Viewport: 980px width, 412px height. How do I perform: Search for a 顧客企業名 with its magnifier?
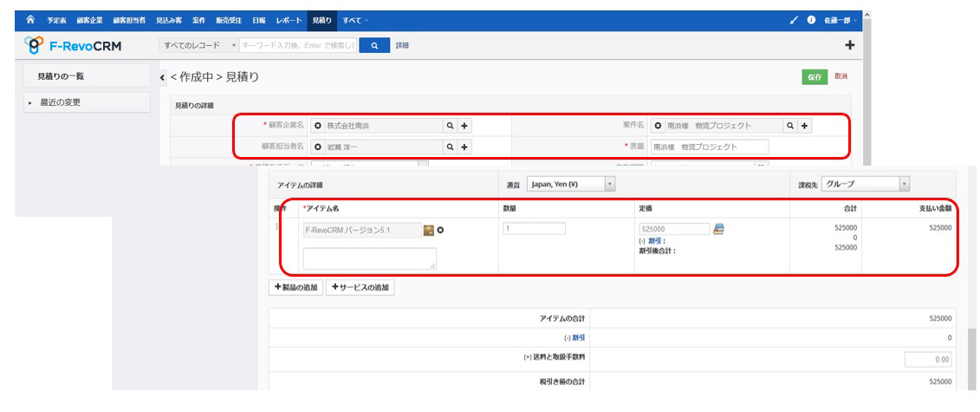point(450,126)
